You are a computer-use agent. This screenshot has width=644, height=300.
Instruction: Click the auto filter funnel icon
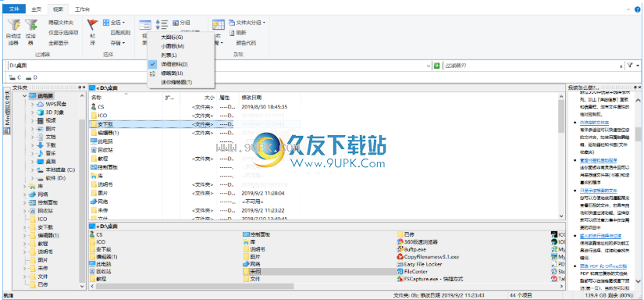tap(13, 26)
